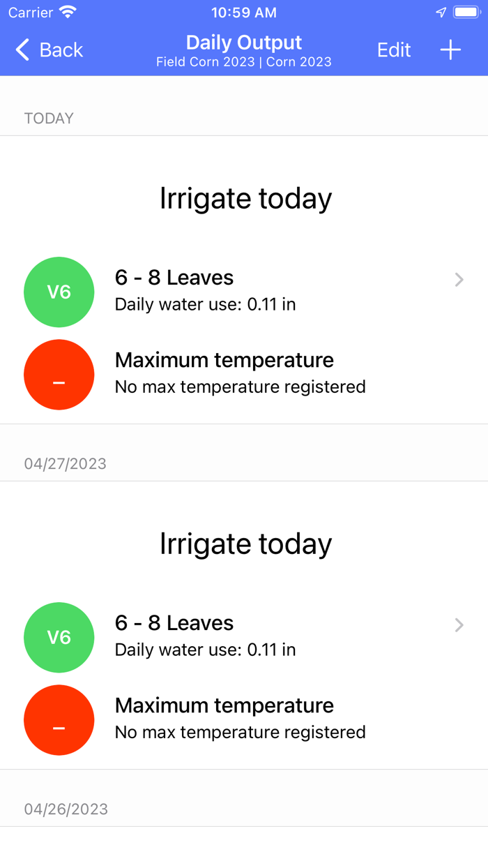Select the V6 icon under 04/27/2023

click(59, 637)
